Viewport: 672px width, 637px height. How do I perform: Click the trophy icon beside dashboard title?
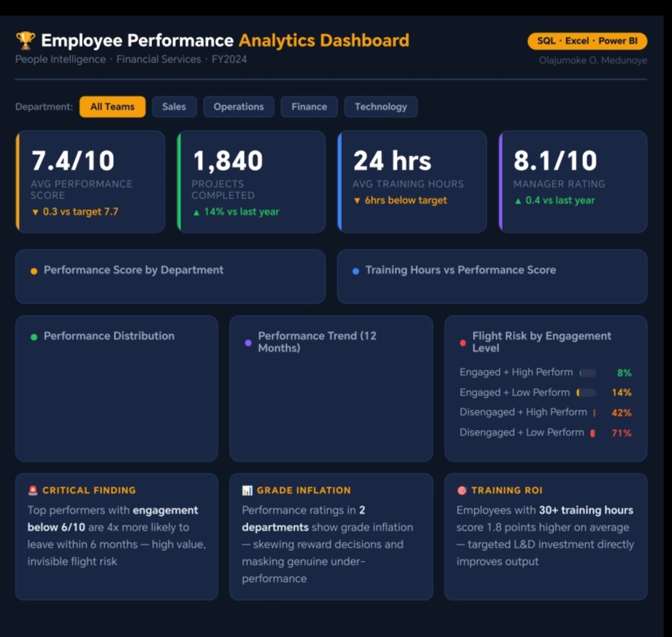25,41
